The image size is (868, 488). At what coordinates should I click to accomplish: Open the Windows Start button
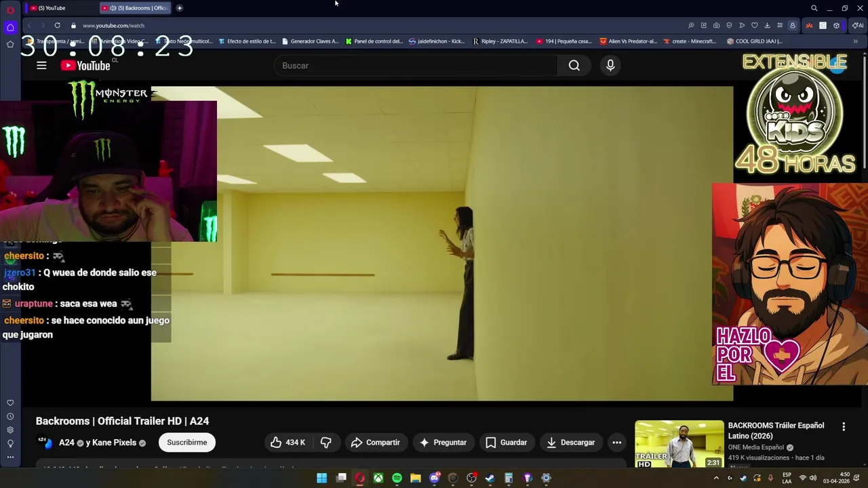click(x=322, y=478)
